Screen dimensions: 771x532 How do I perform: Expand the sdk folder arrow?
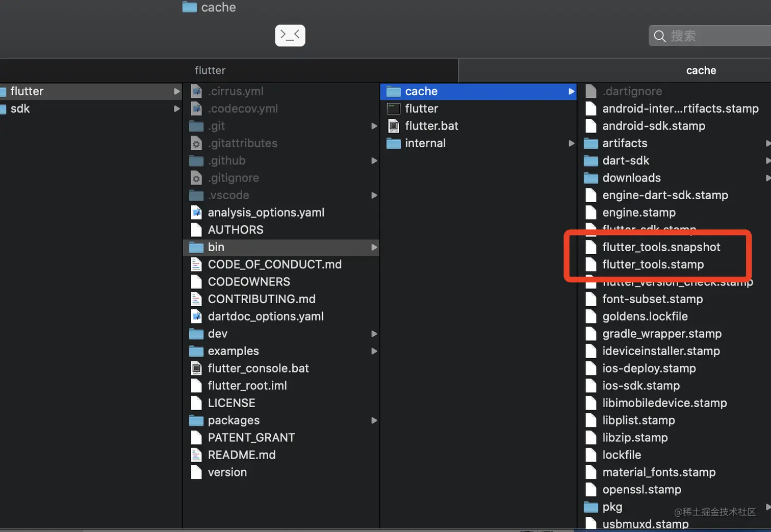177,109
